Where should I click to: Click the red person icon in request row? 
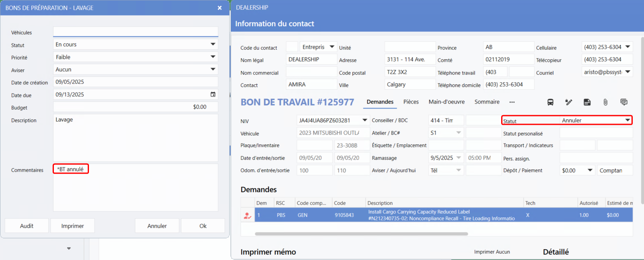[x=247, y=216]
